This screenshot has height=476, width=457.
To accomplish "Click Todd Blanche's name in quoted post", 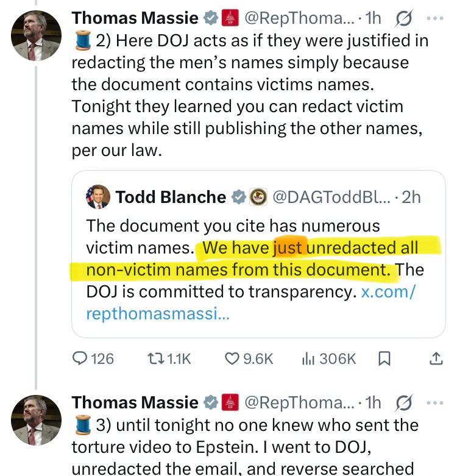I will click(171, 197).
